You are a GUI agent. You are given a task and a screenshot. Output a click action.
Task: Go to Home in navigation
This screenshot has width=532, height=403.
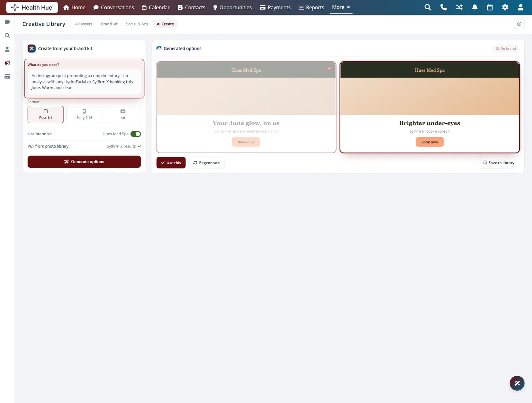pyautogui.click(x=74, y=7)
